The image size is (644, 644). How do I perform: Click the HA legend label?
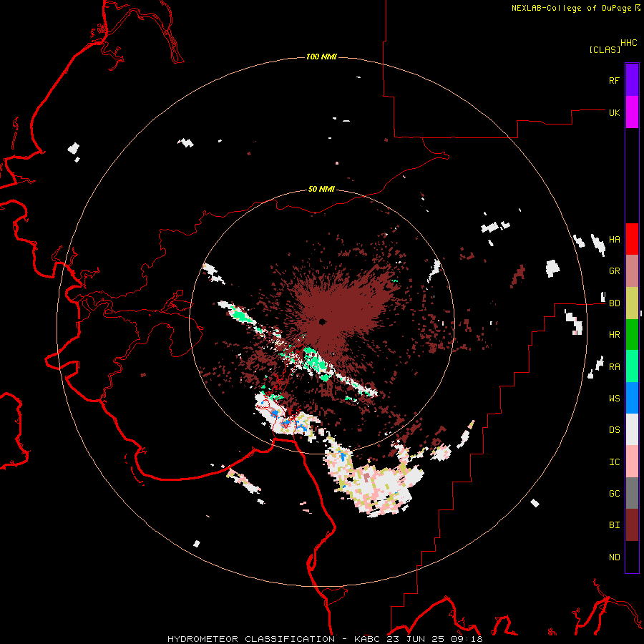click(615, 240)
